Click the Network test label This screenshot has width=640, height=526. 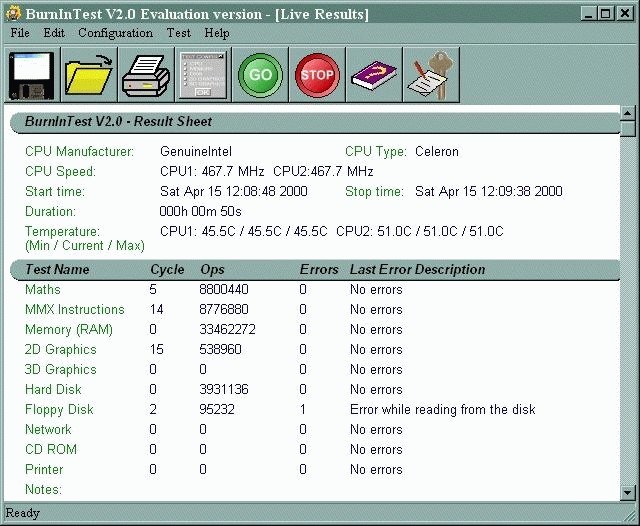[48, 429]
